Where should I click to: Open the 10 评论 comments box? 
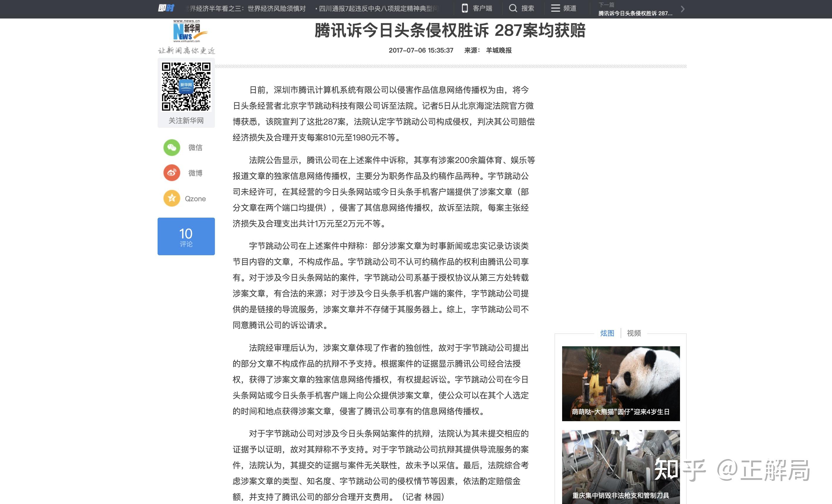pos(186,236)
